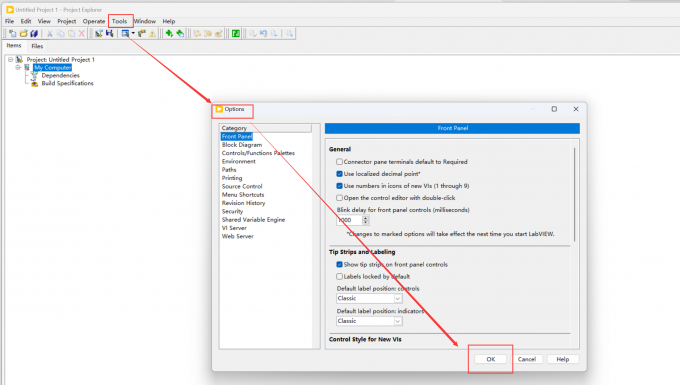Viewport: 680px width, 385px height.
Task: Select Controls/Functions Palettes category
Action: [258, 153]
